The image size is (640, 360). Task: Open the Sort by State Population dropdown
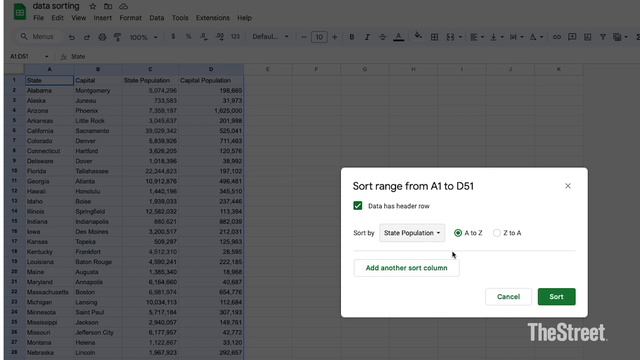tap(412, 233)
